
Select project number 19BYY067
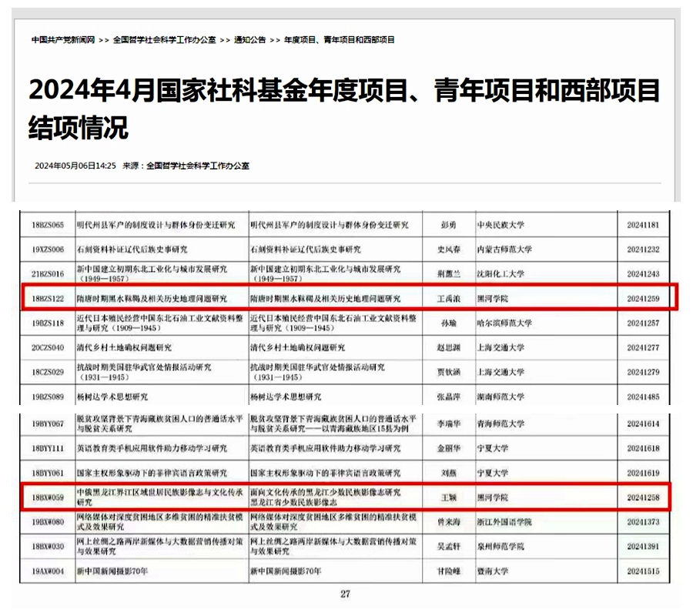[48, 423]
